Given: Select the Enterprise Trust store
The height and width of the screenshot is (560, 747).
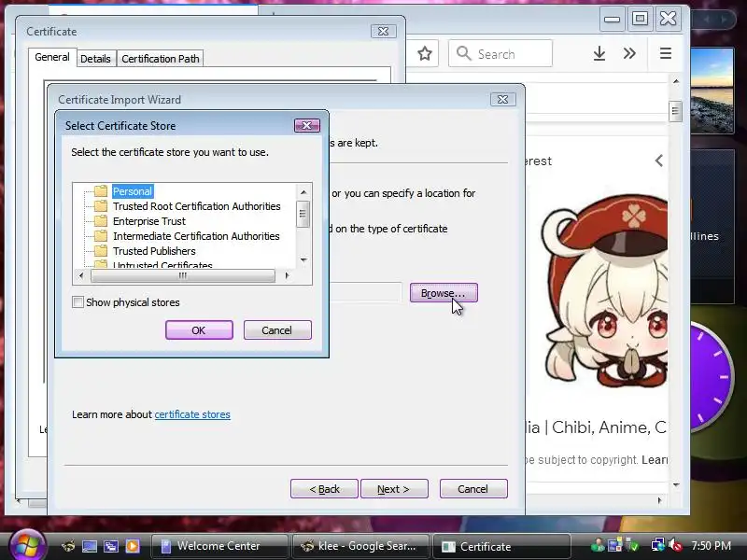Looking at the screenshot, I should [x=149, y=221].
